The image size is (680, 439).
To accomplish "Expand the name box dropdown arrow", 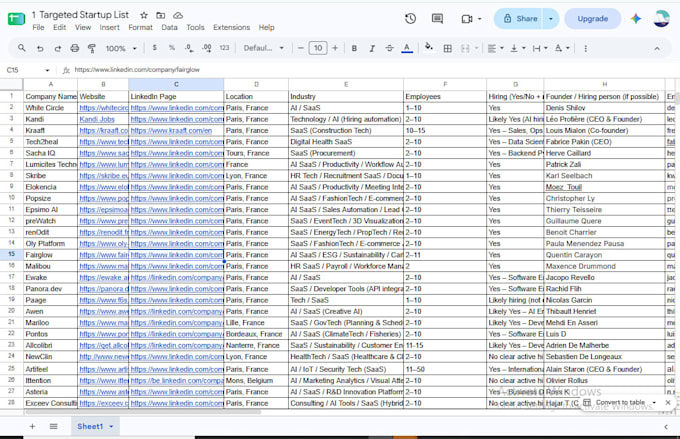I will coord(47,70).
